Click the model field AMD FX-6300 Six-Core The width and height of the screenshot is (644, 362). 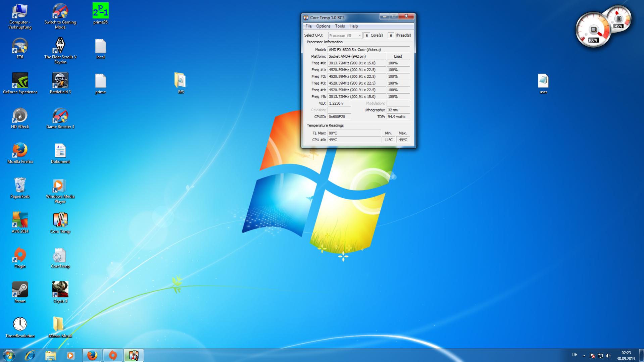coord(368,50)
